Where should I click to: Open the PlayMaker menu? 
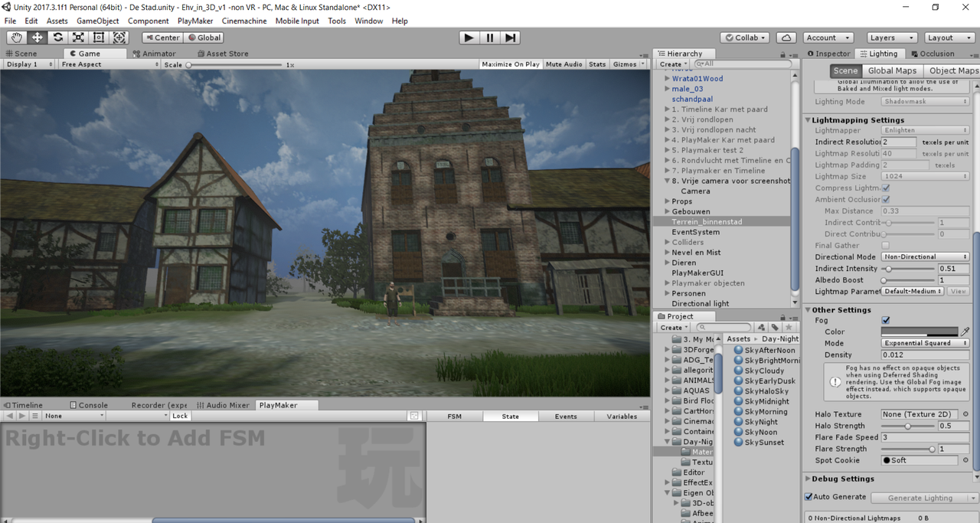click(195, 21)
